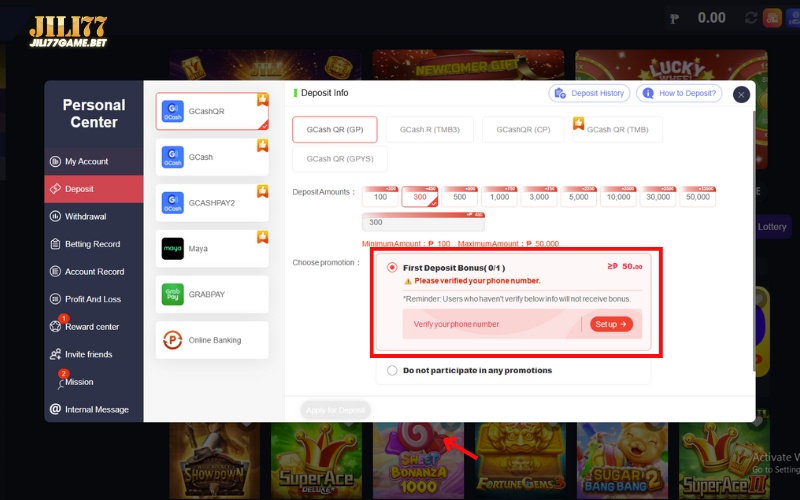Click the My Account icon
The image size is (800, 500).
pyautogui.click(x=55, y=162)
